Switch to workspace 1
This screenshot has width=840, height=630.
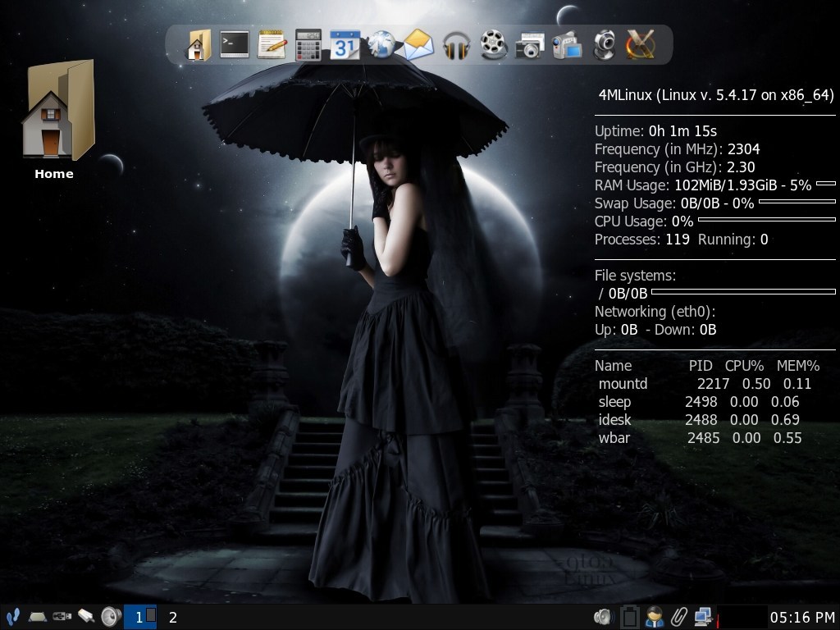139,617
